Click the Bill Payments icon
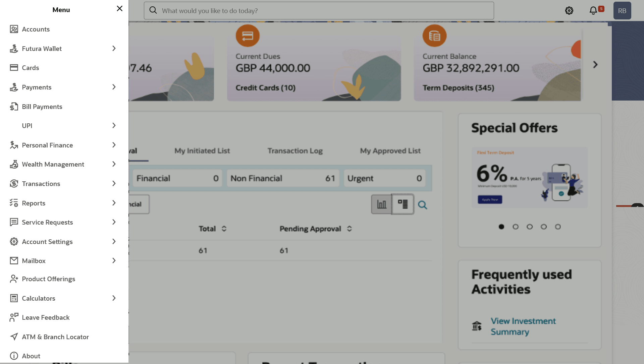Viewport: 644px width, 364px height. [x=14, y=107]
